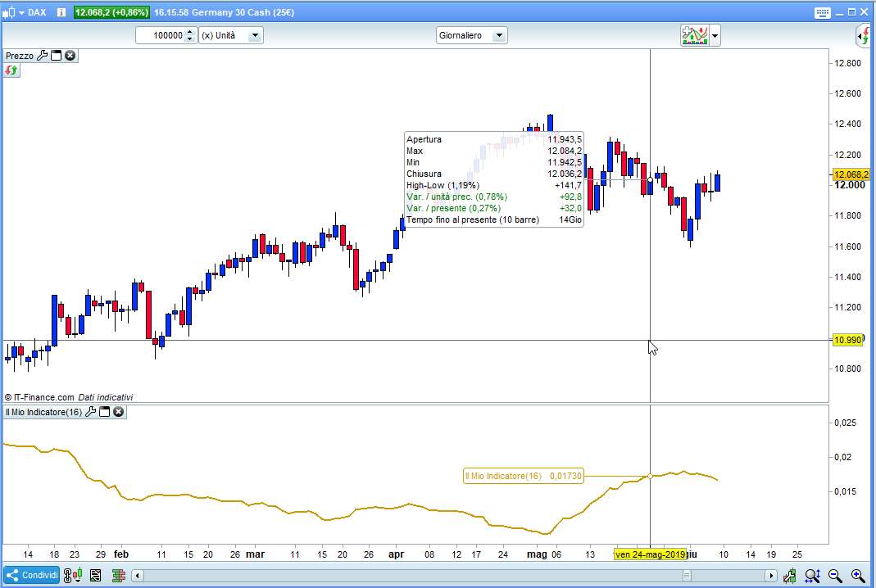Increase the 100000 units value
The height and width of the screenshot is (588, 876).
coord(190,32)
